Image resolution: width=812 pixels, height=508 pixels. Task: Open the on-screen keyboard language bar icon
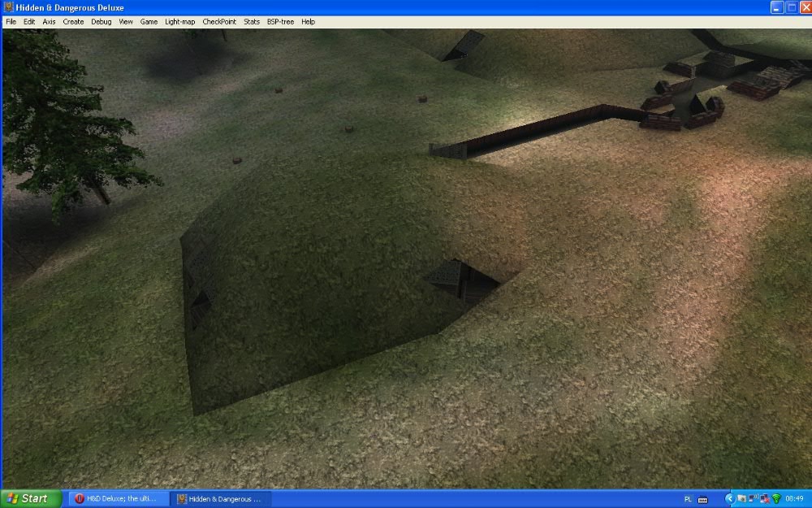coord(702,500)
